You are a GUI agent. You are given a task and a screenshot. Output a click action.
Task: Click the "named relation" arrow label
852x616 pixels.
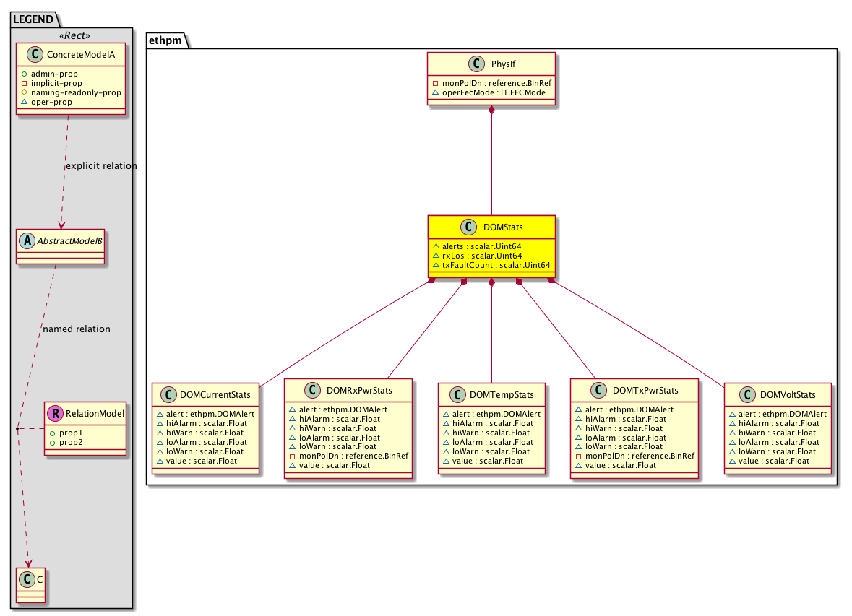pos(77,329)
